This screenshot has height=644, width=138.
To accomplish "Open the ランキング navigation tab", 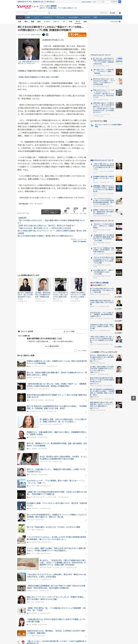I will [86, 17].
